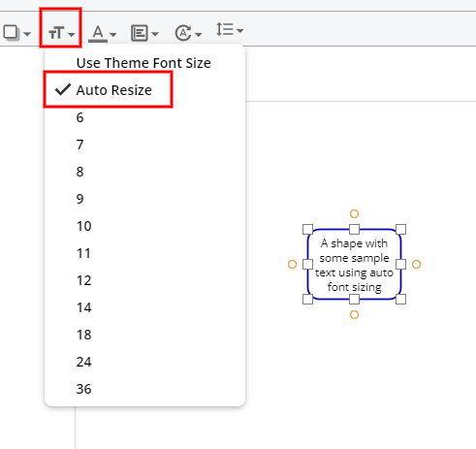This screenshot has width=476, height=449.
Task: Set font size to 24
Action: pos(84,362)
